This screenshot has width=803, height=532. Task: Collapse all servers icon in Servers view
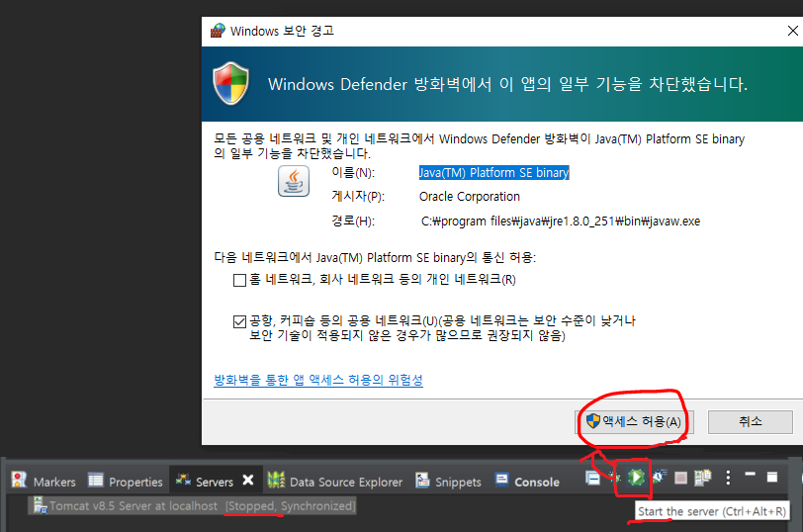592,478
